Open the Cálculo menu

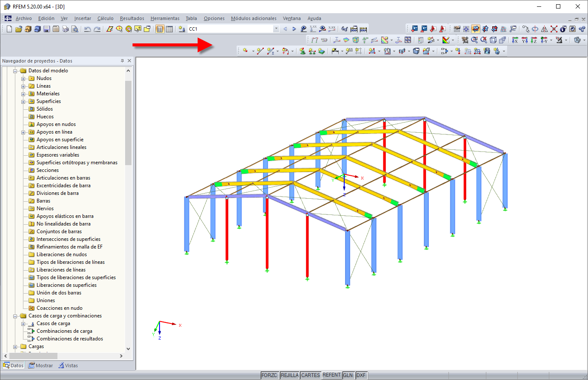[106, 18]
